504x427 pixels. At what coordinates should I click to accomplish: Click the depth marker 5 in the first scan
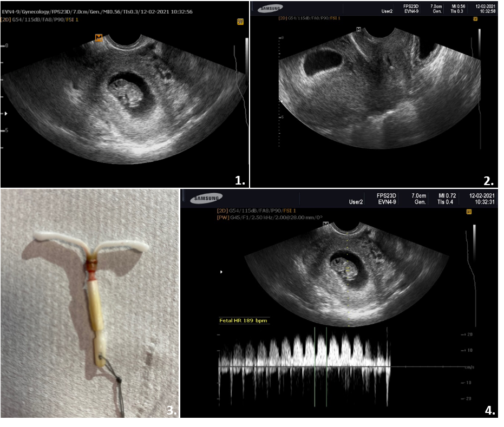(x=6, y=130)
